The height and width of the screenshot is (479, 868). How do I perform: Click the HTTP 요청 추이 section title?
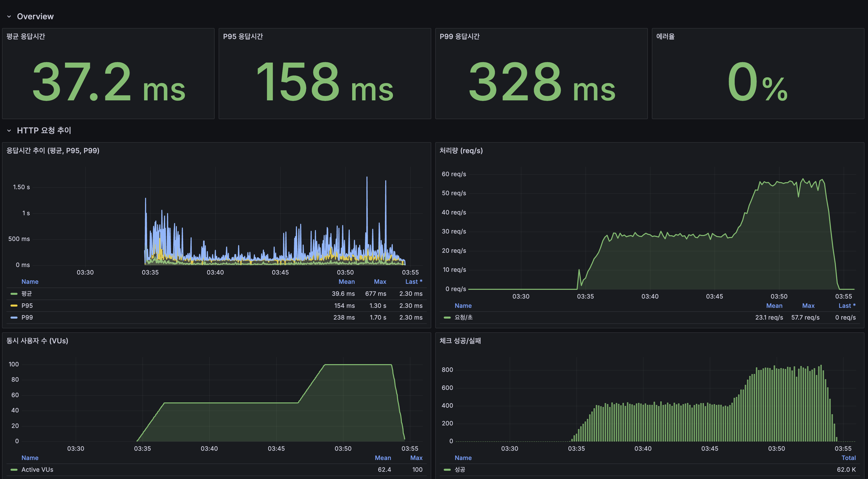click(44, 130)
